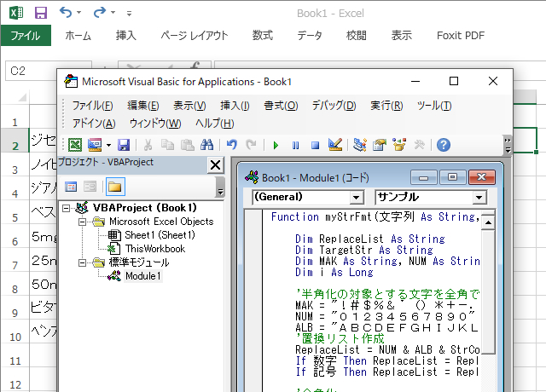Run the macro with the green play button
Image resolution: width=546 pixels, height=392 pixels.
point(276,145)
